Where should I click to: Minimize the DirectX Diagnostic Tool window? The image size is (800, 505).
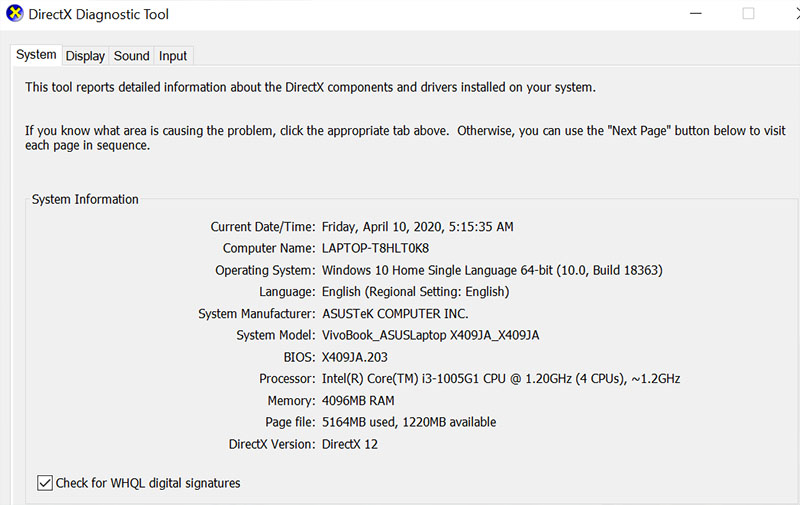tap(694, 14)
